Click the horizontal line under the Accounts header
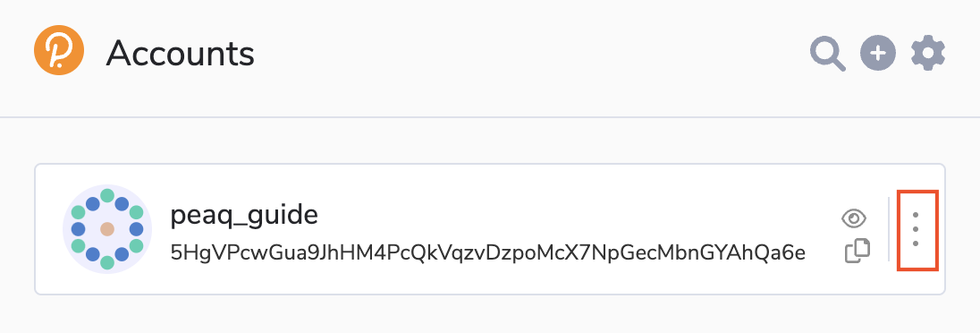The height and width of the screenshot is (333, 980). coord(490,117)
